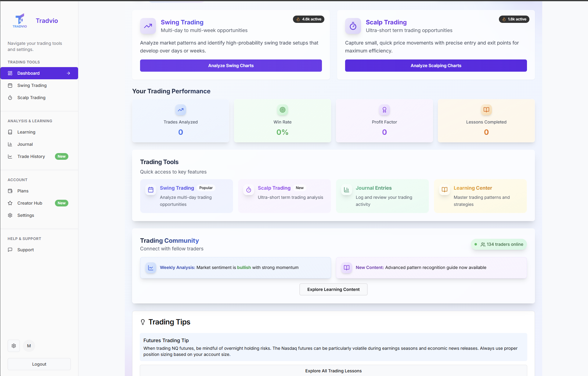The height and width of the screenshot is (376, 588).
Task: Click Explore All Trading Lessons
Action: click(x=333, y=371)
